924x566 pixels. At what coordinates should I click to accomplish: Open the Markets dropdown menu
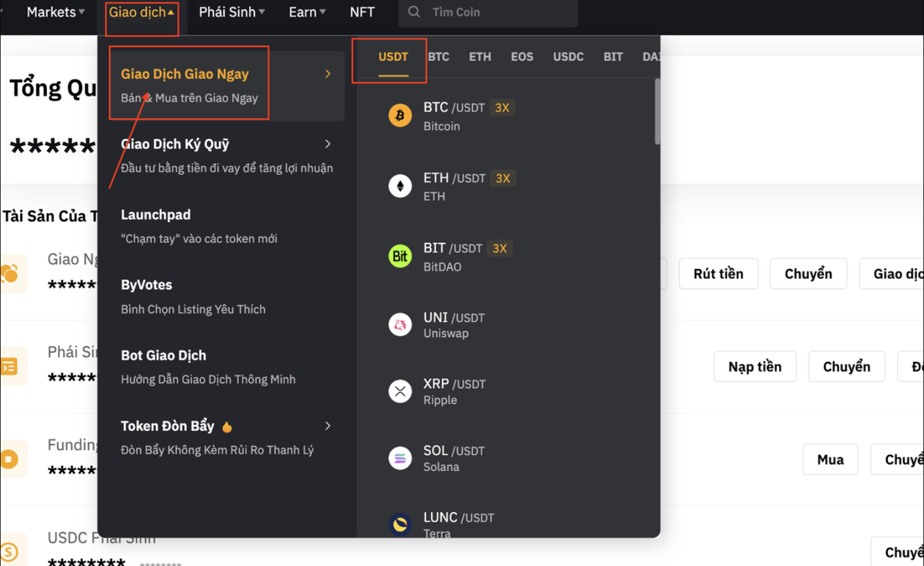pos(56,12)
